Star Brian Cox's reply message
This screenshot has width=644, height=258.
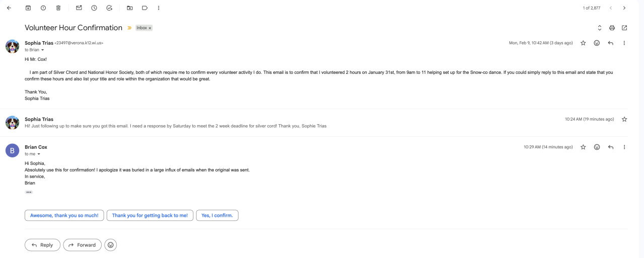583,147
